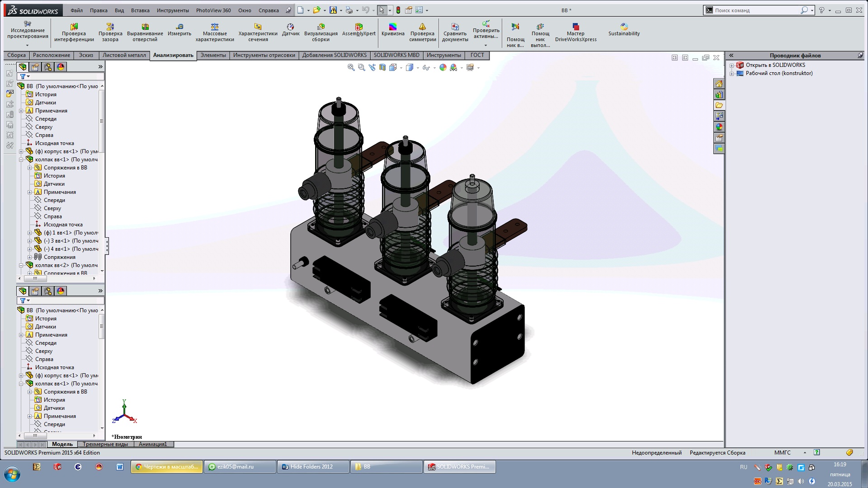868x488 pixels.
Task: Expand Рабочий стол (konstruktor) in file explorer
Action: (732, 73)
